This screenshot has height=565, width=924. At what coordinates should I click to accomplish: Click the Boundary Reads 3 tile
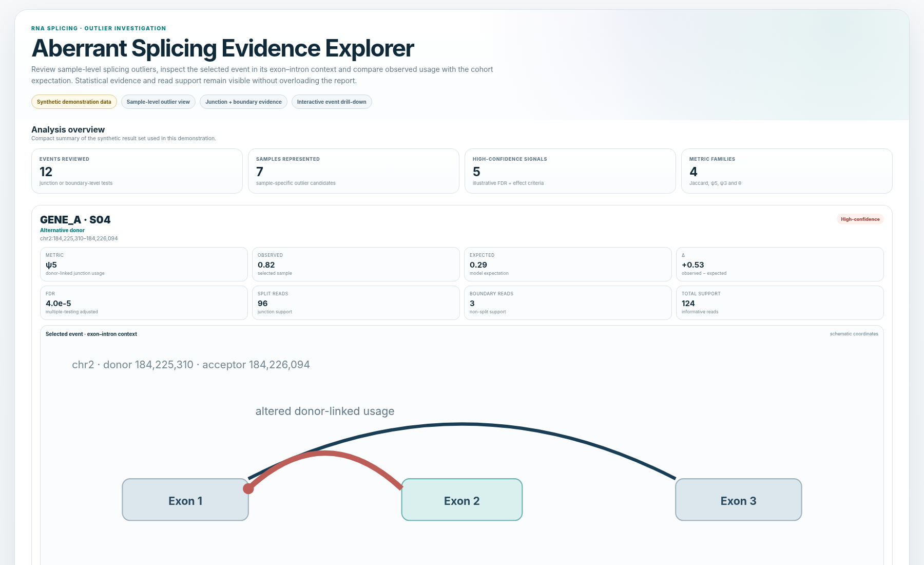(568, 303)
